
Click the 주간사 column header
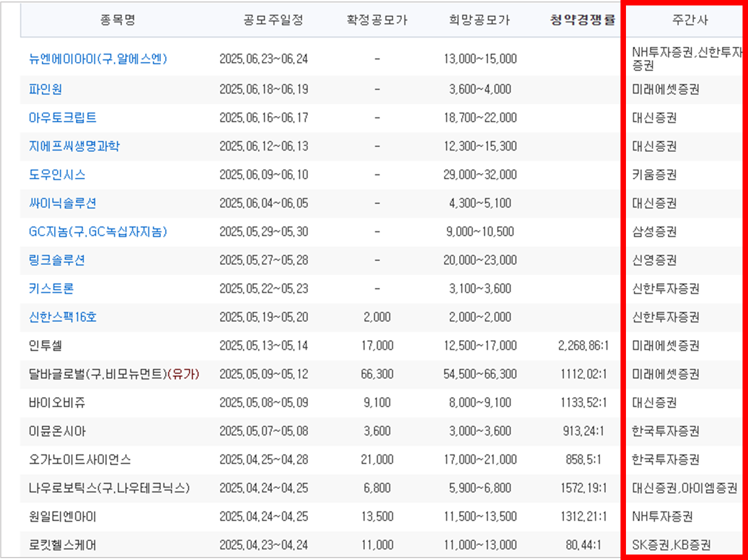click(x=690, y=20)
